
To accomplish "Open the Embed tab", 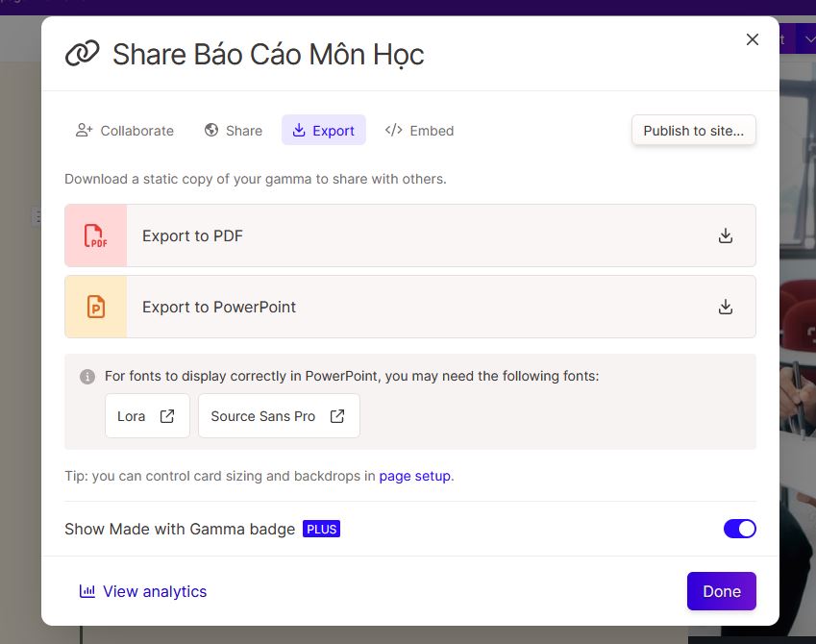I will pyautogui.click(x=419, y=130).
